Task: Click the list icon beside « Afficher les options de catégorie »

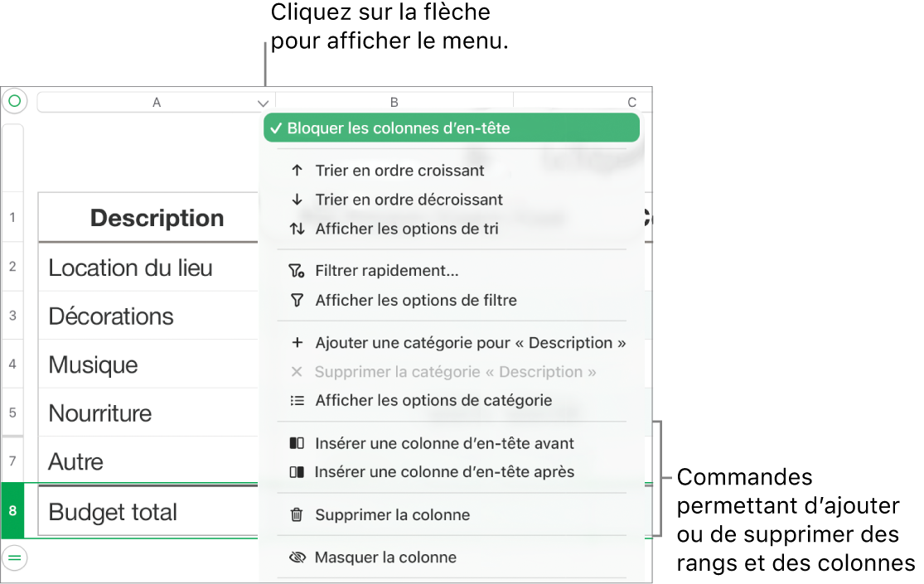Action: coord(297,400)
